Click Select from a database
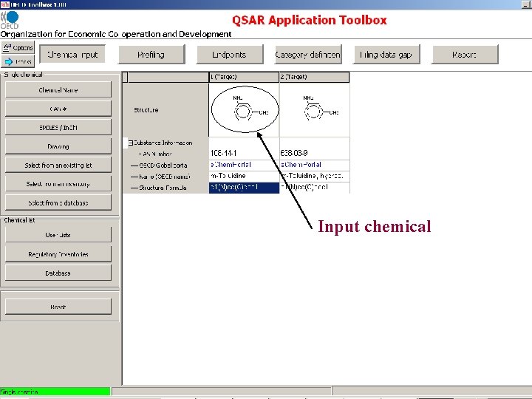The image size is (532, 399). (x=58, y=203)
